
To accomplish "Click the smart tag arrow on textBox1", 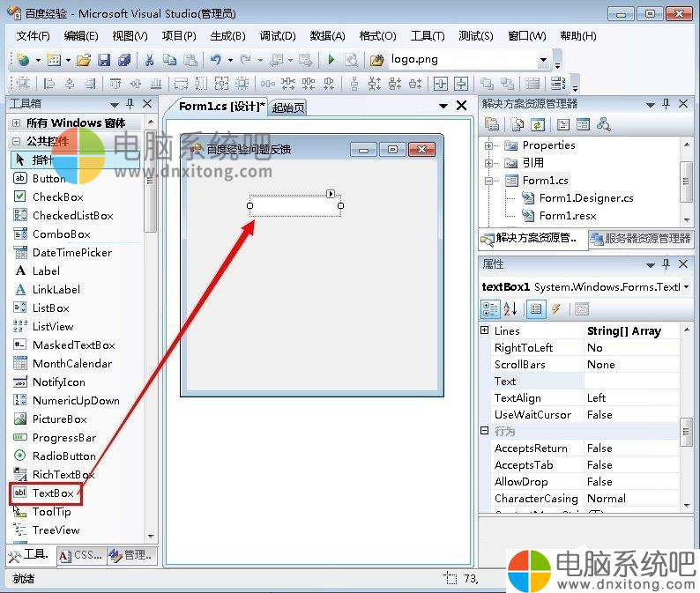I will click(331, 194).
